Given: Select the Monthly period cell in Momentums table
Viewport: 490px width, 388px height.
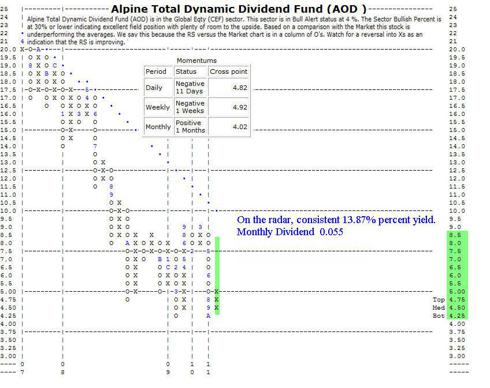Looking at the screenshot, I should point(159,127).
